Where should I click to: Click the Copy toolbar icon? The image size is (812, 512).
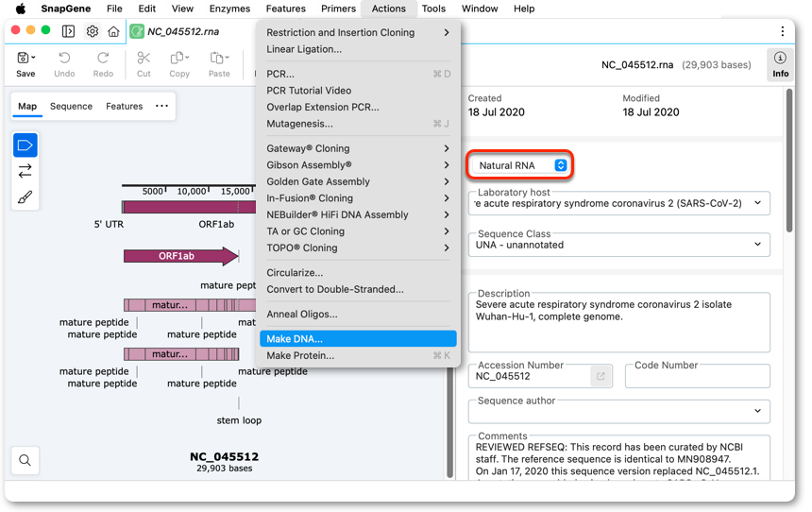(179, 58)
